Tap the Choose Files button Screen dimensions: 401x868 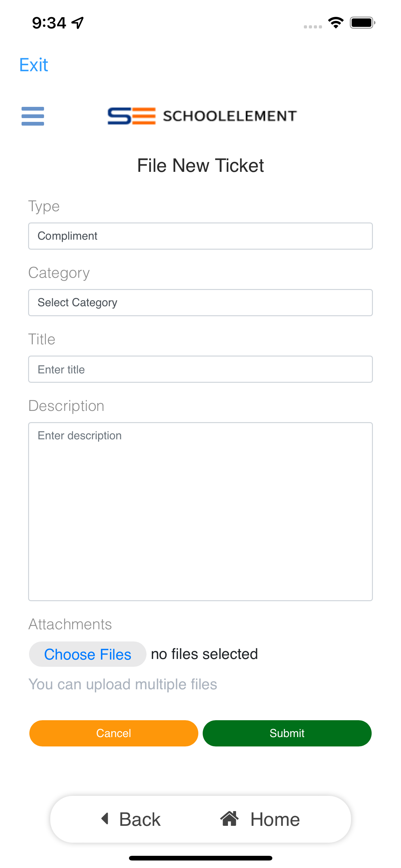[x=87, y=654]
